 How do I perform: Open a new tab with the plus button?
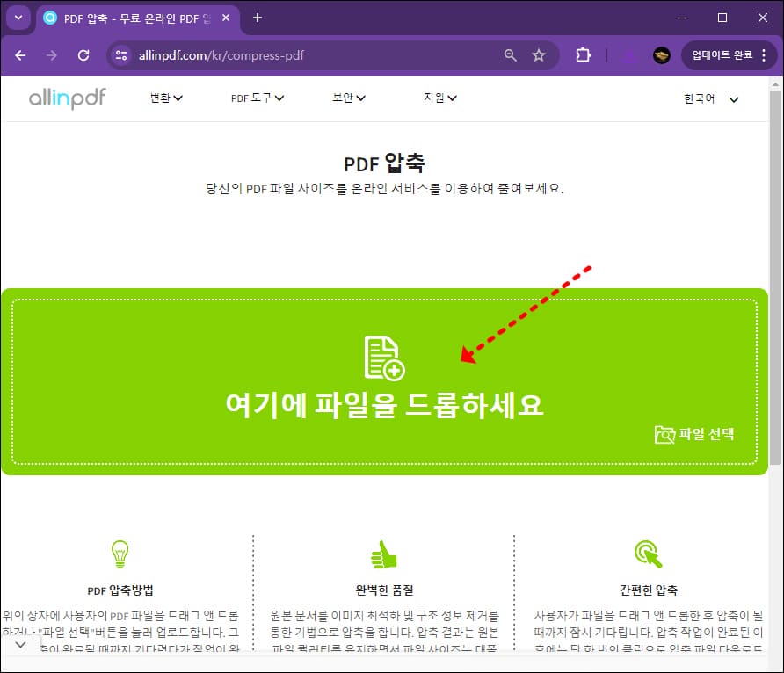point(255,18)
